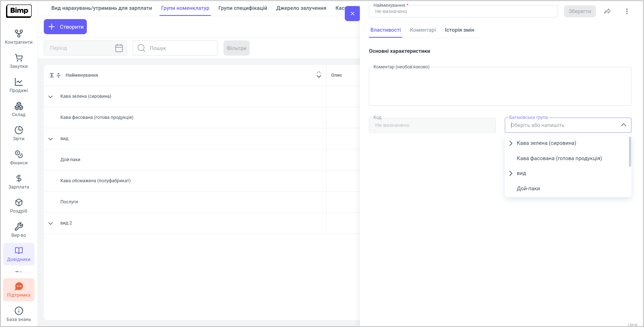644x327 pixels.
Task: Open the three-dot more options menu
Action: click(x=627, y=11)
